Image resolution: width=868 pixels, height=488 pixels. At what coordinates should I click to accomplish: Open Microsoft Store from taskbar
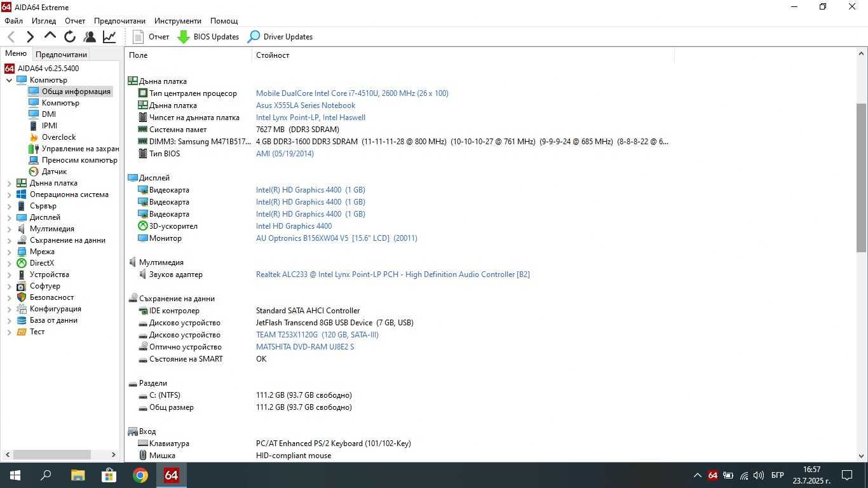(x=109, y=475)
